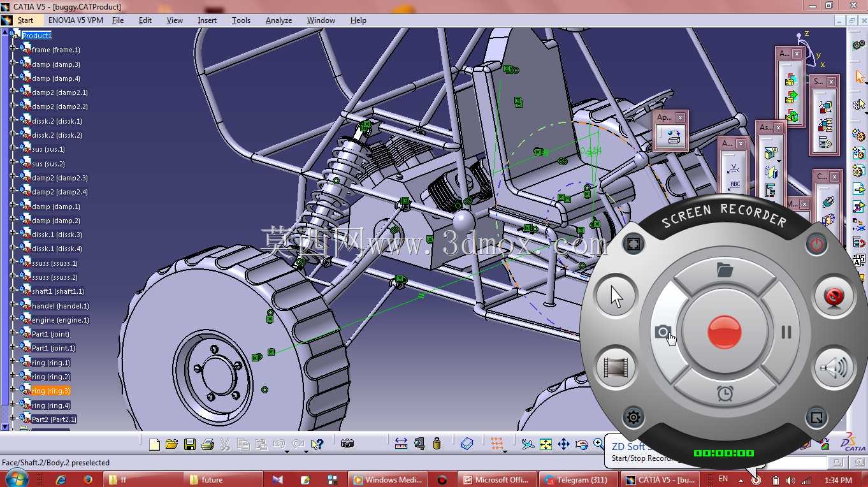Image resolution: width=868 pixels, height=487 pixels.
Task: Click the Measure Inertia weight icon
Action: click(x=437, y=444)
